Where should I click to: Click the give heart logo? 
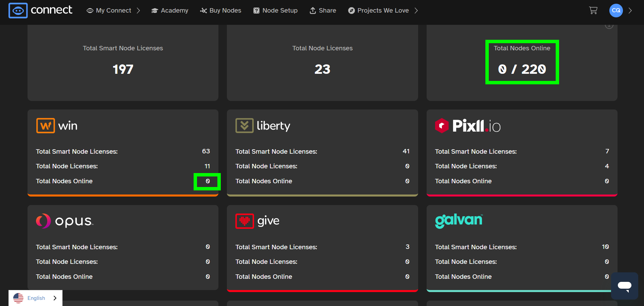pos(245,221)
